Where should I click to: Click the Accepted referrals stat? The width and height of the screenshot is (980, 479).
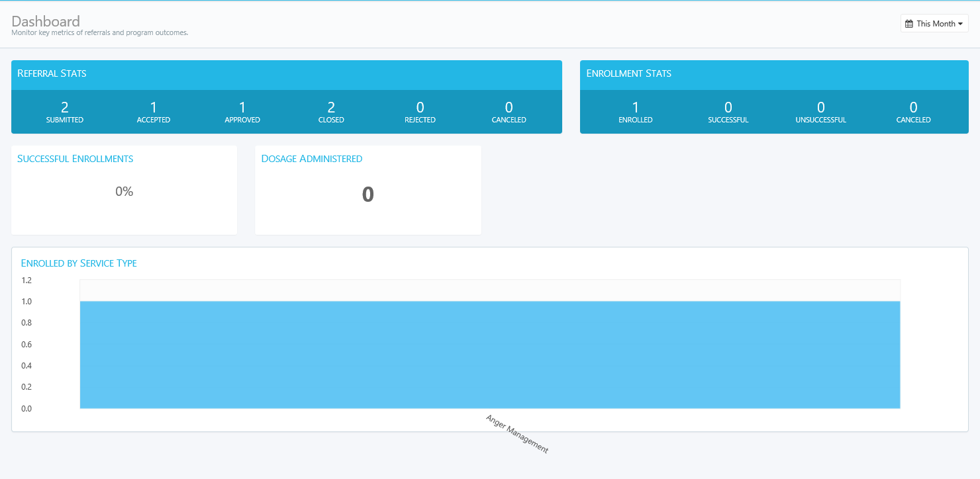pos(154,111)
